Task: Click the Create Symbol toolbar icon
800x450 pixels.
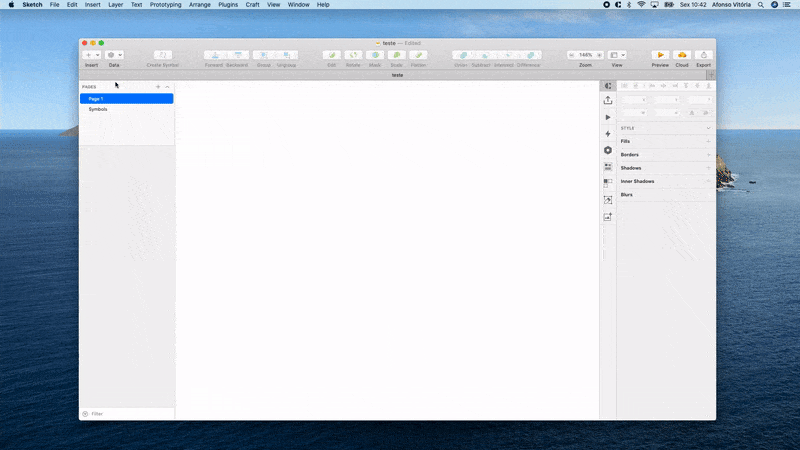Action: tap(163, 55)
